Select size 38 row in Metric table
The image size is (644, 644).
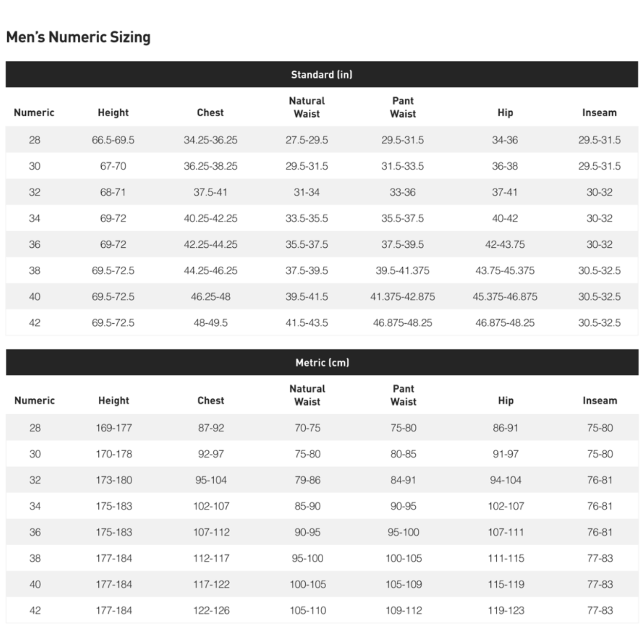[322, 558]
